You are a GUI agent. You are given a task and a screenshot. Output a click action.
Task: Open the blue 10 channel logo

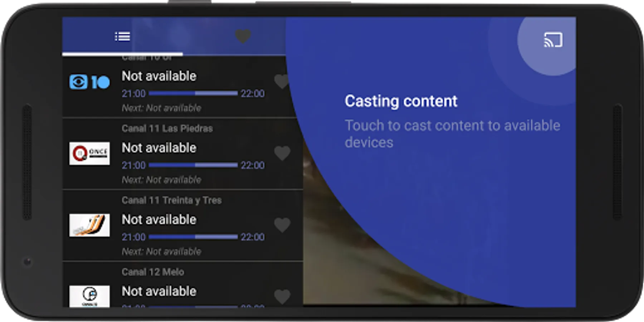click(89, 82)
